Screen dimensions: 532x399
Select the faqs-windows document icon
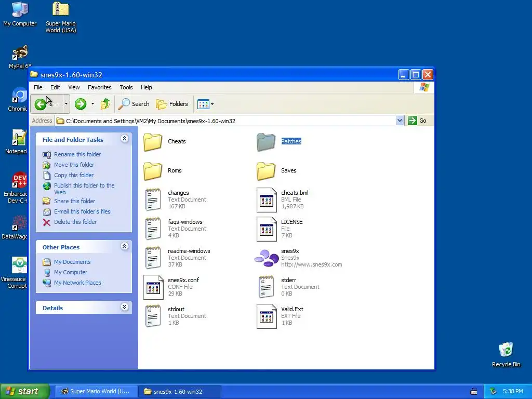coord(153,229)
